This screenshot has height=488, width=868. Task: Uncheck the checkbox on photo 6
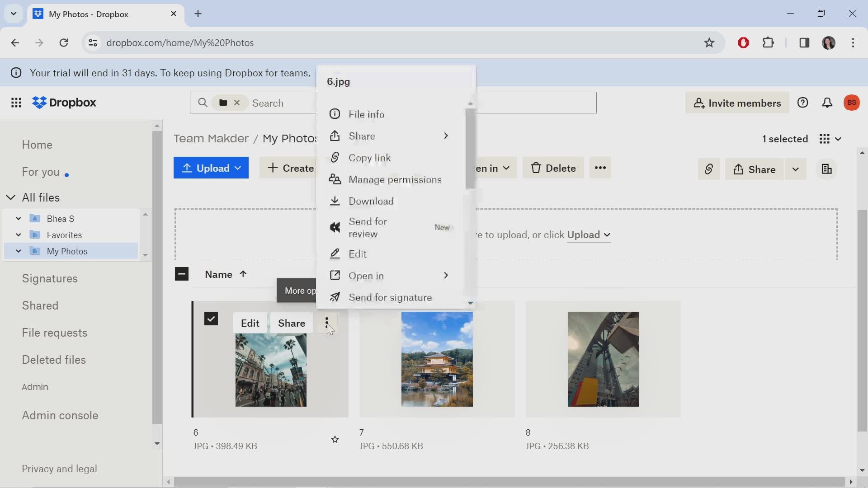pyautogui.click(x=211, y=319)
